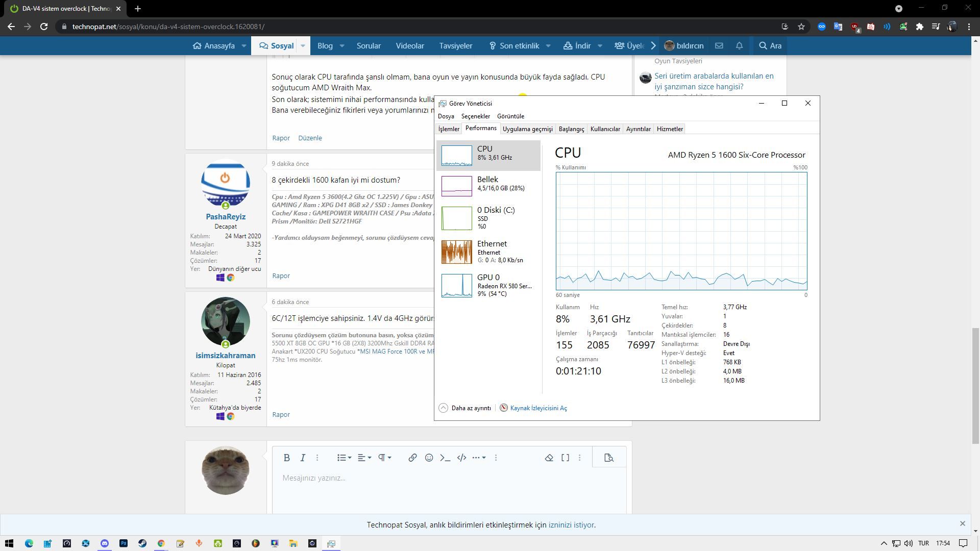Image resolution: width=980 pixels, height=551 pixels.
Task: Collapse details with 'Daha az ayrıntı'
Action: (x=465, y=408)
